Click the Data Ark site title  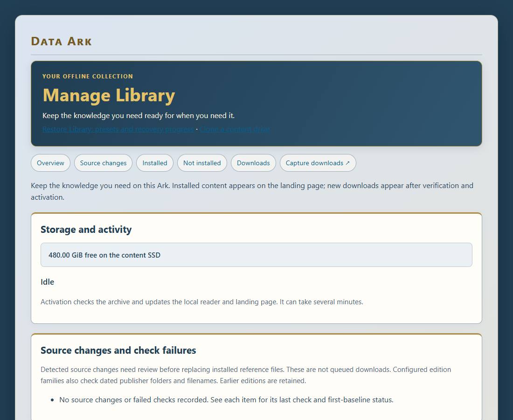(x=61, y=41)
